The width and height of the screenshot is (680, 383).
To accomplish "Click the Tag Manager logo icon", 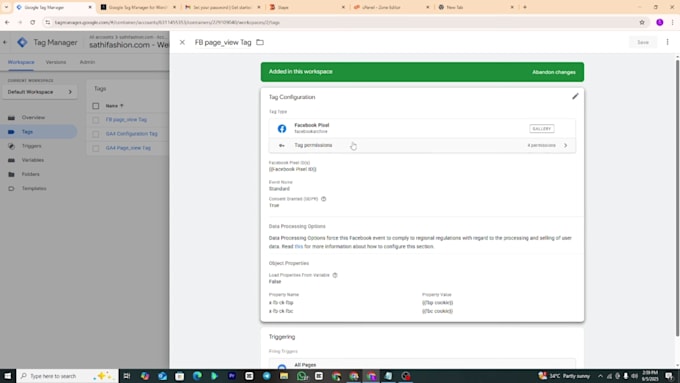I will (22, 42).
